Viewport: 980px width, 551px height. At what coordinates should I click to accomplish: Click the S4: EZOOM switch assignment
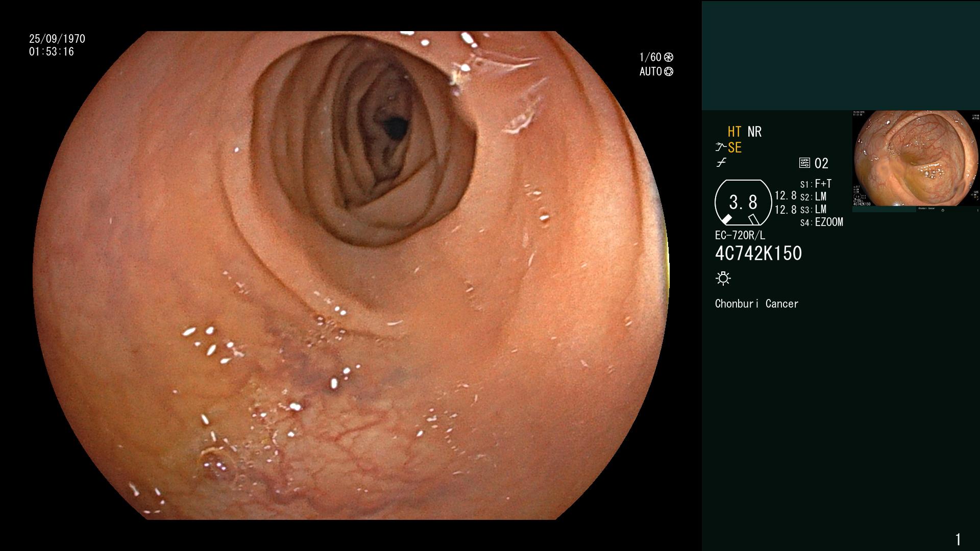pos(822,222)
